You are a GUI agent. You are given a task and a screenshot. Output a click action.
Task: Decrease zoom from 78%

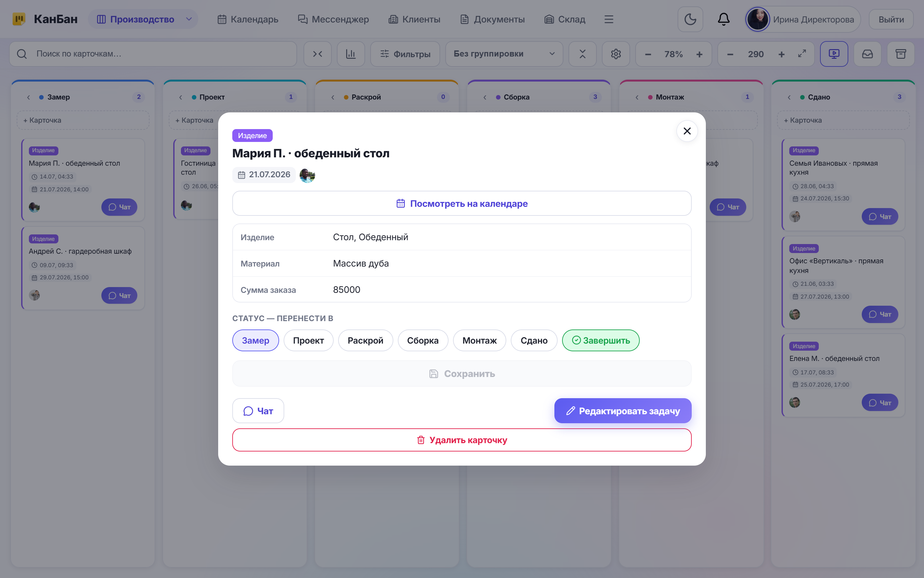click(648, 54)
